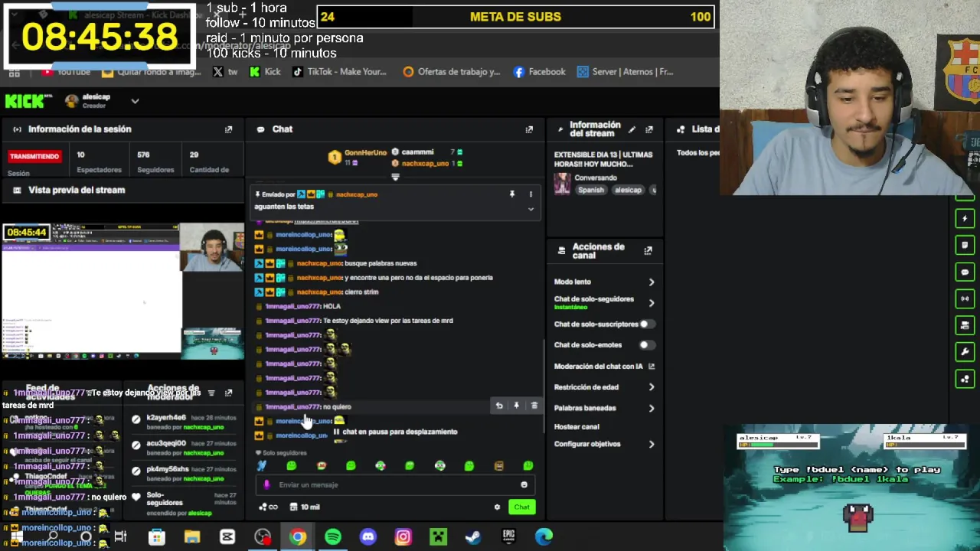Toggle Chat de solo-emotes switch
This screenshot has width=980, height=551.
tap(648, 345)
